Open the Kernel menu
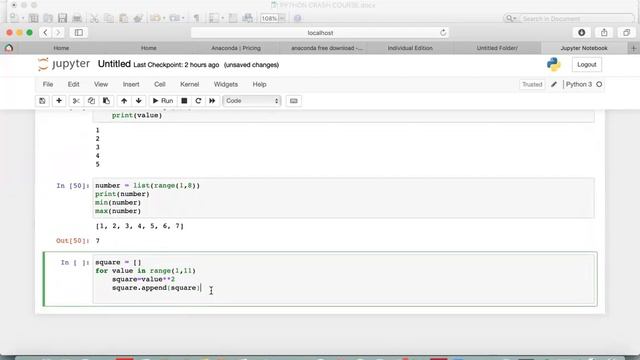640x360 pixels. [x=189, y=84]
